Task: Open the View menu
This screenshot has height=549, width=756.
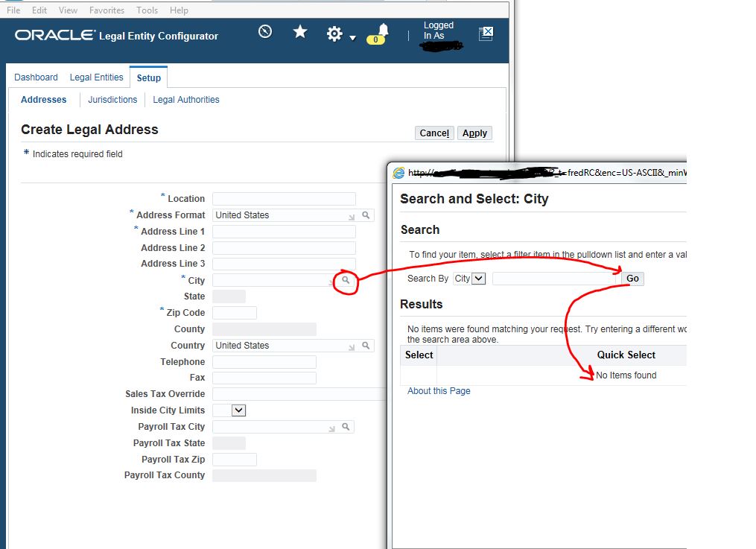Action: [x=68, y=10]
